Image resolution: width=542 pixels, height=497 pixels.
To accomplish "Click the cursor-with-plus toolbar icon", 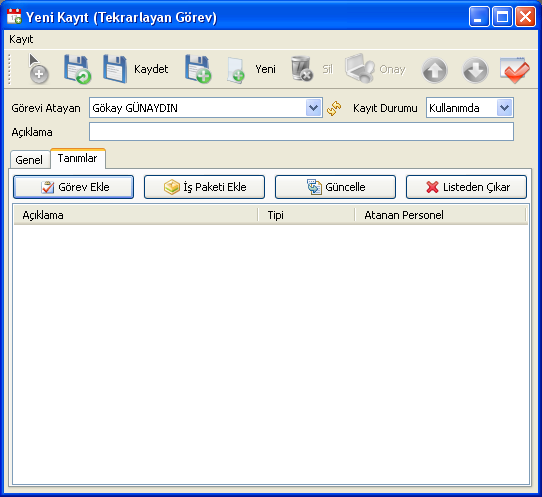I will 38,69.
